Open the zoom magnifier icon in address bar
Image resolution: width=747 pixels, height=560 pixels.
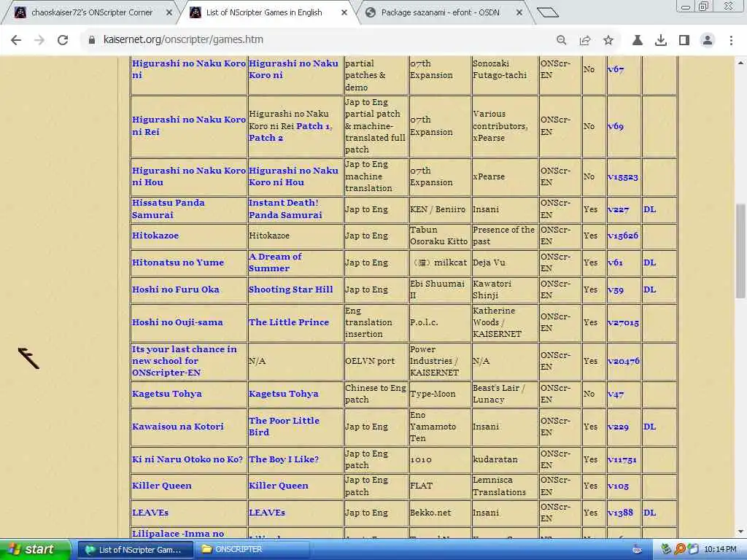coord(561,40)
